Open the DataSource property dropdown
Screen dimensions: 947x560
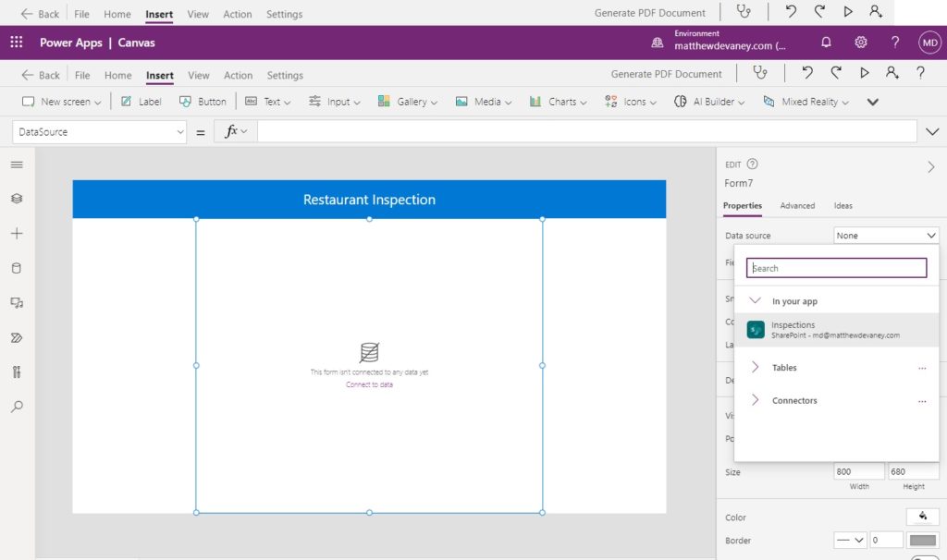tap(99, 131)
